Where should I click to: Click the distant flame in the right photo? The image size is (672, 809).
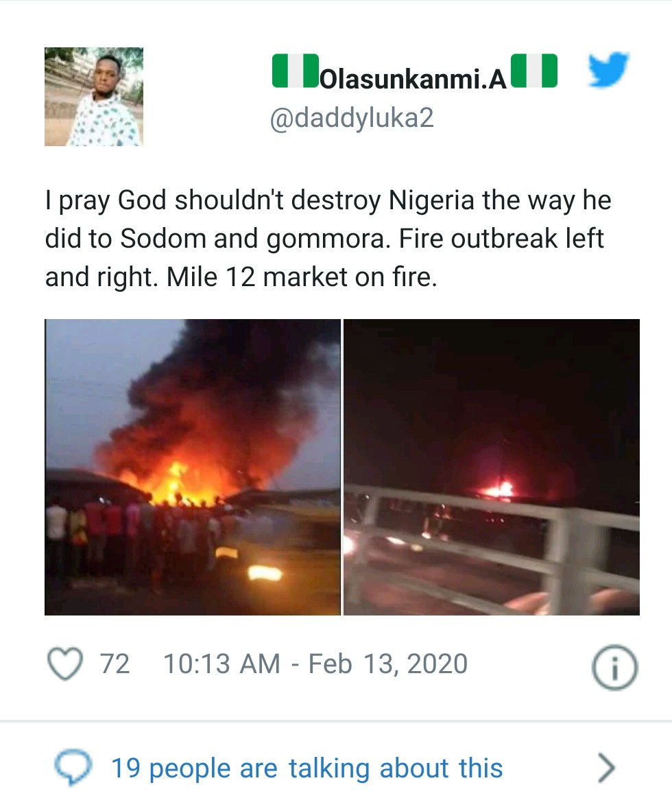coord(499,489)
